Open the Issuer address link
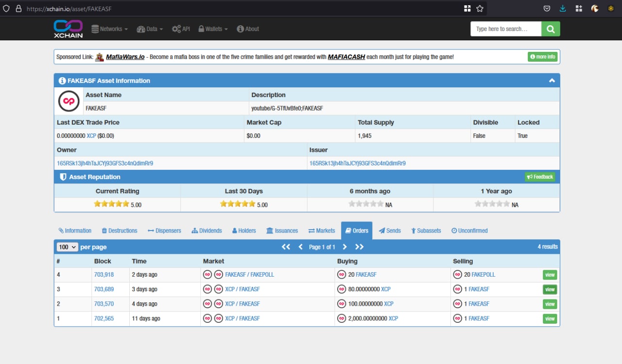Screen dimensions: 622x364 [x=358, y=164]
